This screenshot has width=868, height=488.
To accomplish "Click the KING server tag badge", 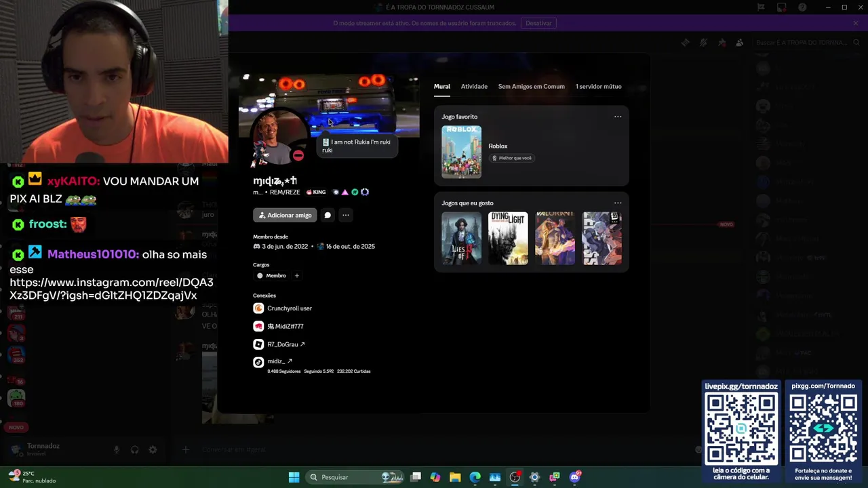I will pyautogui.click(x=317, y=192).
